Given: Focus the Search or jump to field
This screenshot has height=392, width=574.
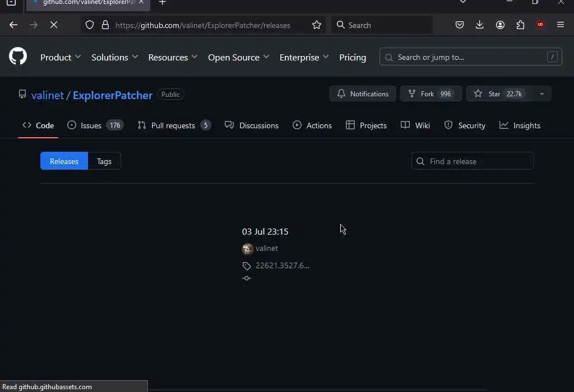Looking at the screenshot, I should (470, 57).
